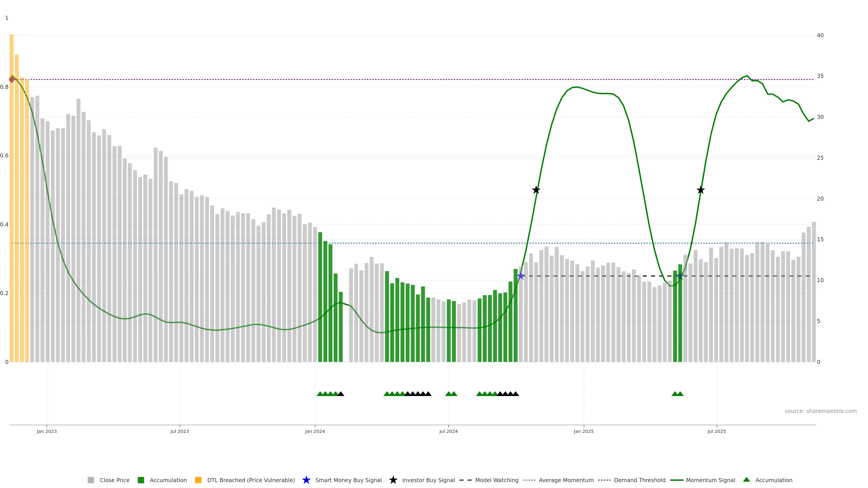Click the second black star near Jul 2025

(701, 190)
